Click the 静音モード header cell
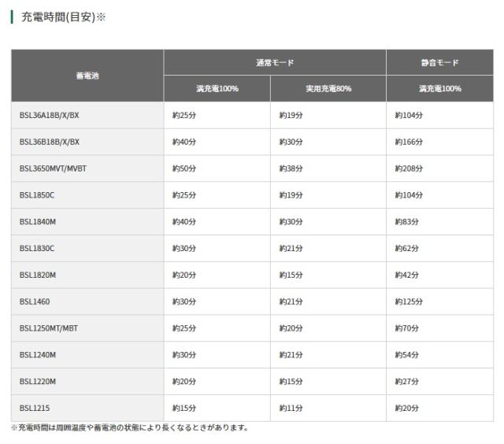 439,63
